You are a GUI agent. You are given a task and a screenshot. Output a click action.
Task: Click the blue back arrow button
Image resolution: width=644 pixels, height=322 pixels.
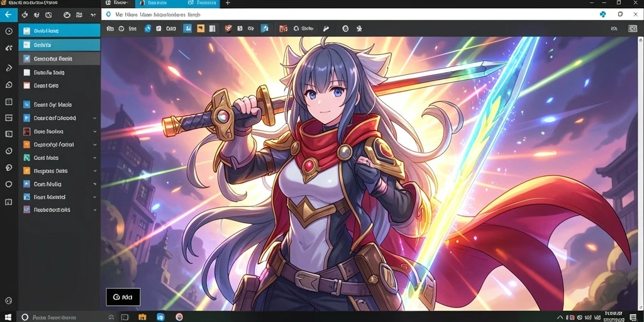(9, 15)
